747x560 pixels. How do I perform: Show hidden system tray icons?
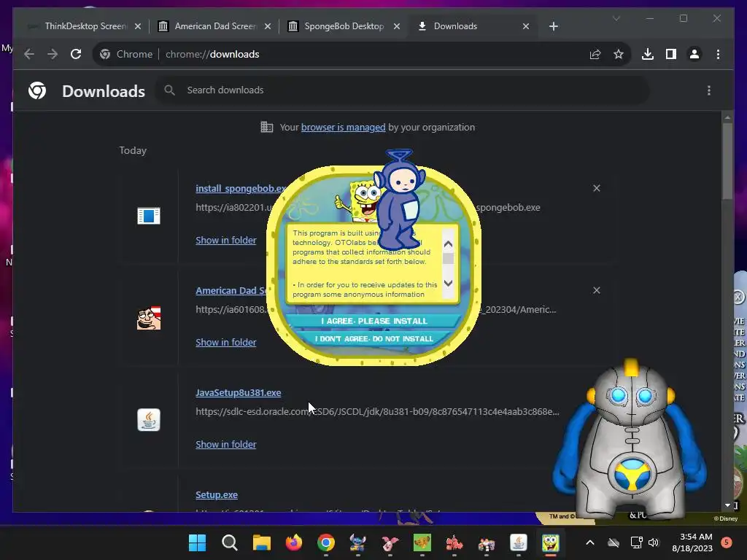coord(589,542)
